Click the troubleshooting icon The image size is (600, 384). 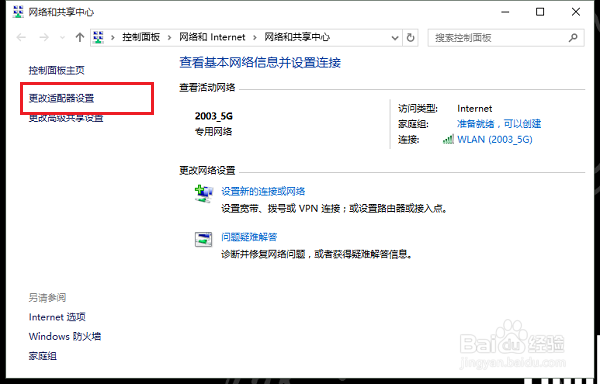click(204, 239)
